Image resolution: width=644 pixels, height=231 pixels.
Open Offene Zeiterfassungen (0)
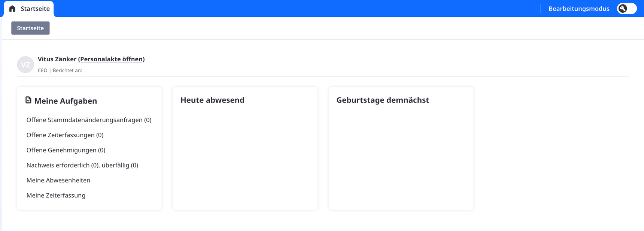pos(65,135)
